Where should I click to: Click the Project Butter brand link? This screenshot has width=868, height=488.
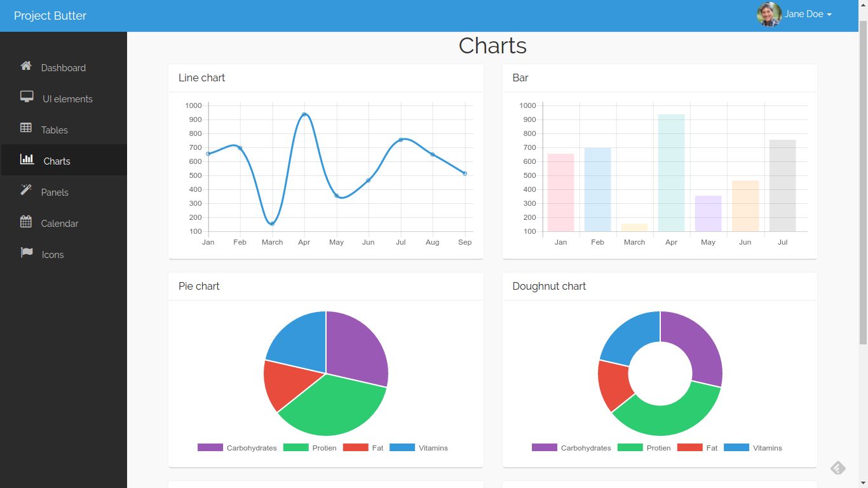pos(50,16)
